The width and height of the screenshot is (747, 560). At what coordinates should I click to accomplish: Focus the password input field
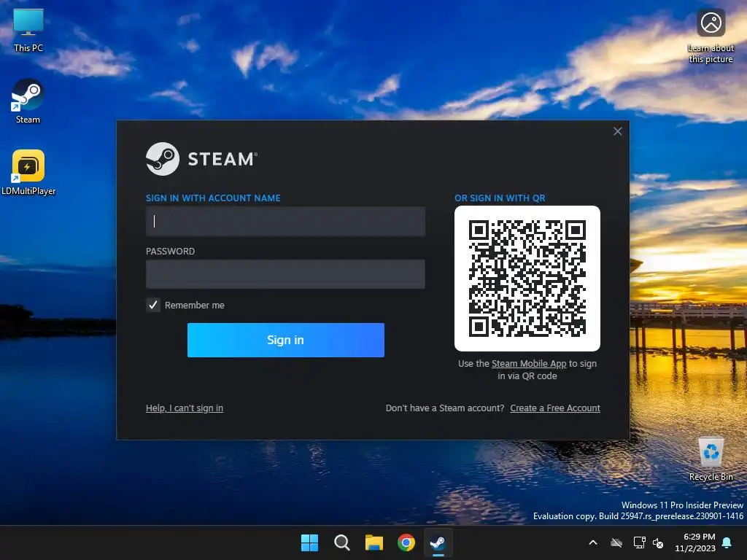tap(285, 274)
